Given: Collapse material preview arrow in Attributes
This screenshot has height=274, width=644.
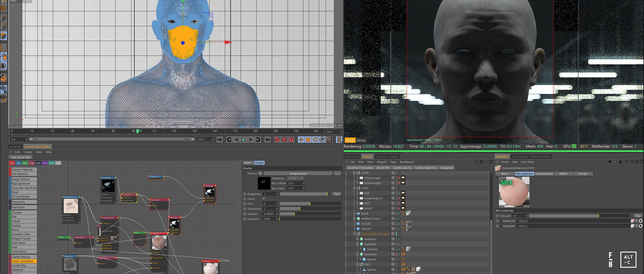Looking at the screenshot, I should click(x=497, y=178).
